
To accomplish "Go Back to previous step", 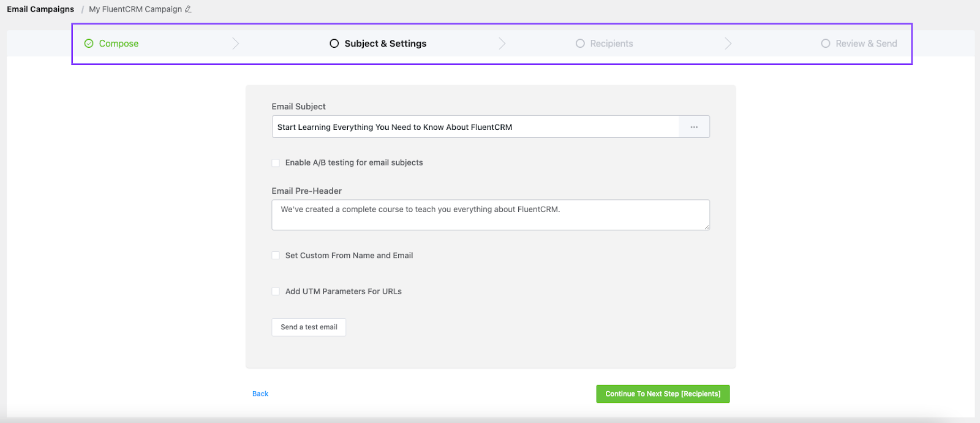I will click(260, 394).
